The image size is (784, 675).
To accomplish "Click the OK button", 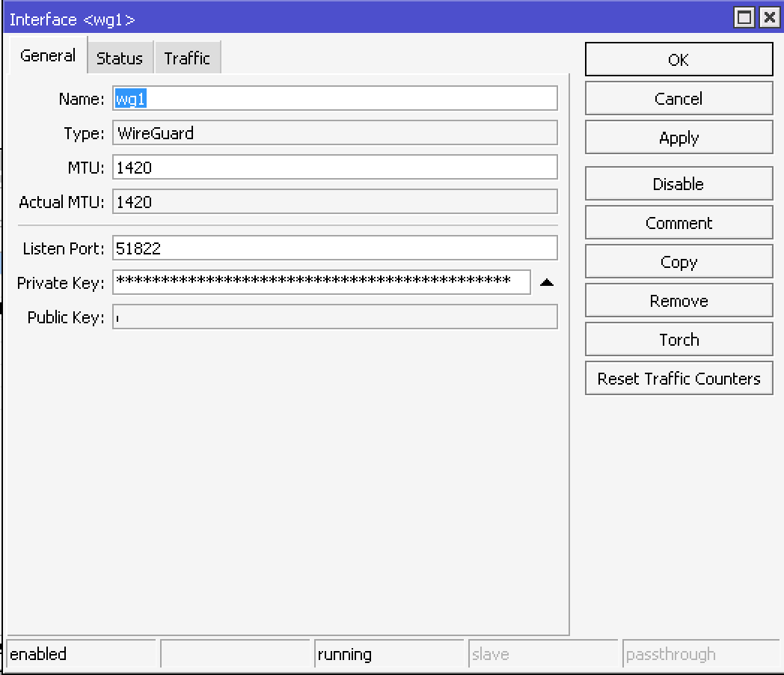I will [x=679, y=60].
